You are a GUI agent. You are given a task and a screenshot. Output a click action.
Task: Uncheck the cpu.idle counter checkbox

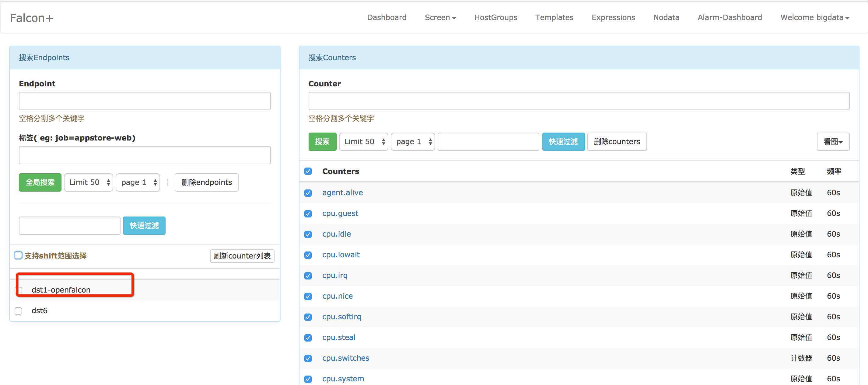click(308, 234)
